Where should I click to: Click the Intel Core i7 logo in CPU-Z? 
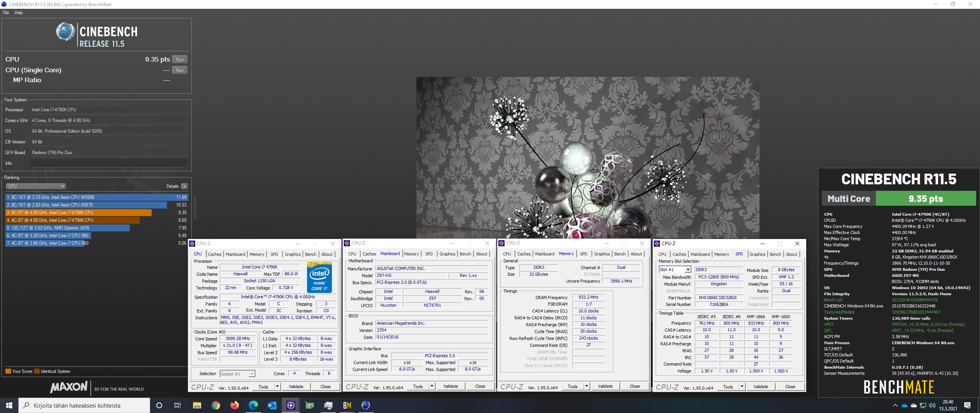pyautogui.click(x=319, y=278)
